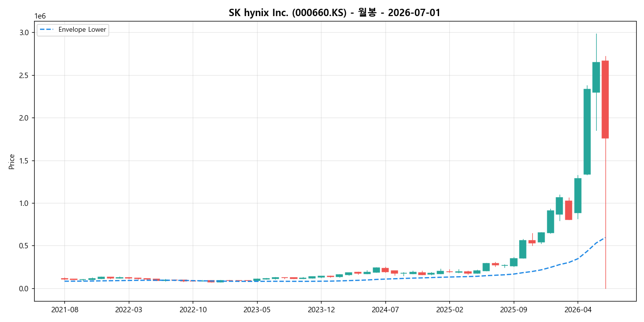Click the 1.0 y-axis tick label
The width and height of the screenshot is (644, 322).
pyautogui.click(x=25, y=203)
